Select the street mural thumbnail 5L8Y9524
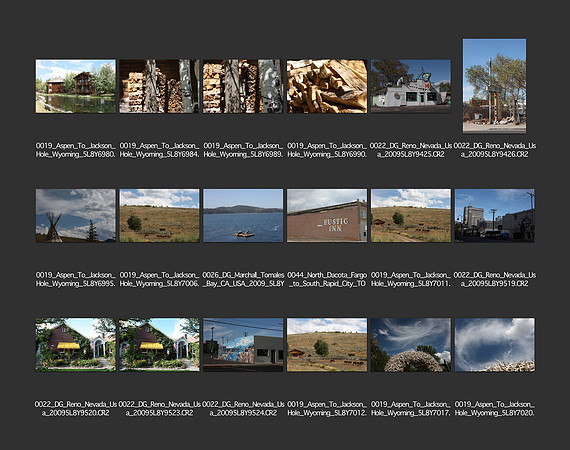 pos(243,345)
